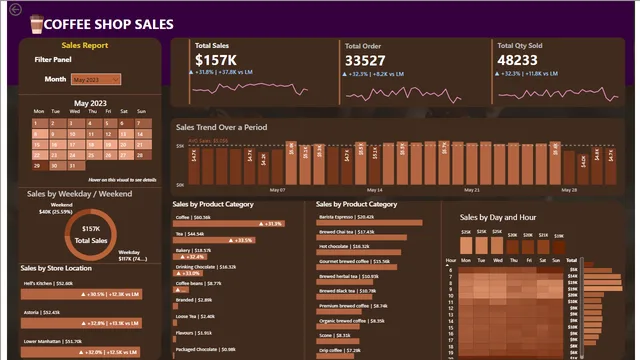Click the hour 10 row label
Viewport: 640px width, 360px height.
point(451,296)
